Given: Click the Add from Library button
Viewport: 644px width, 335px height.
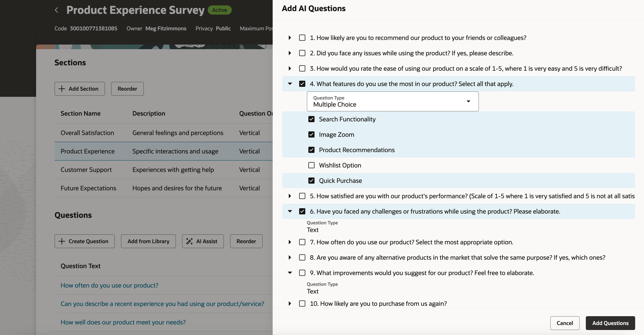Looking at the screenshot, I should tap(148, 241).
